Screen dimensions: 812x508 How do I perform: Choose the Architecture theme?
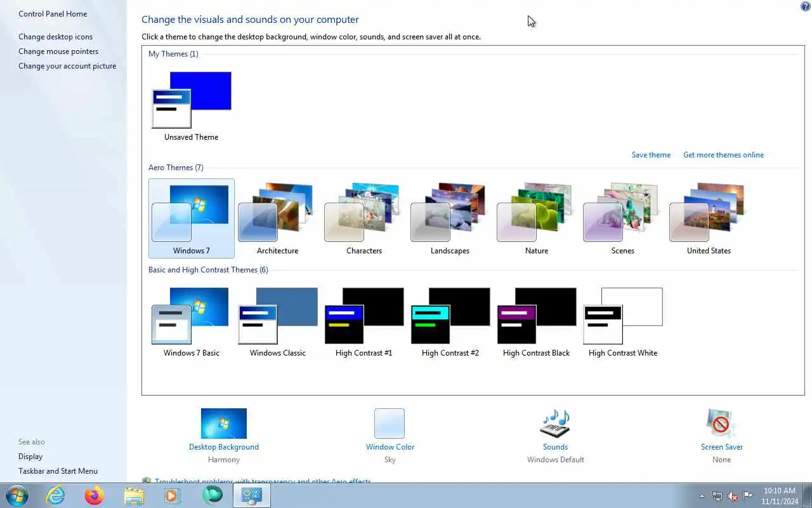(277, 218)
